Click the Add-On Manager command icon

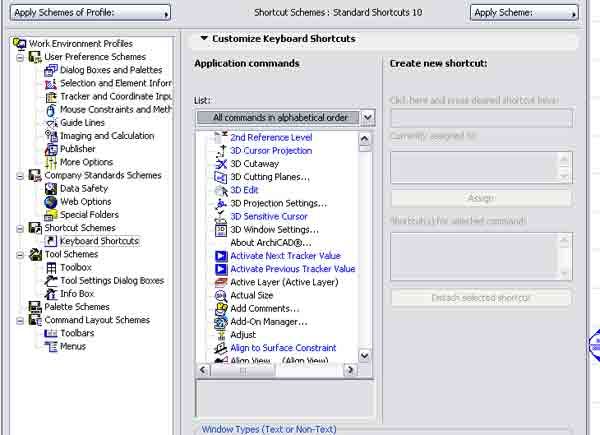click(221, 322)
